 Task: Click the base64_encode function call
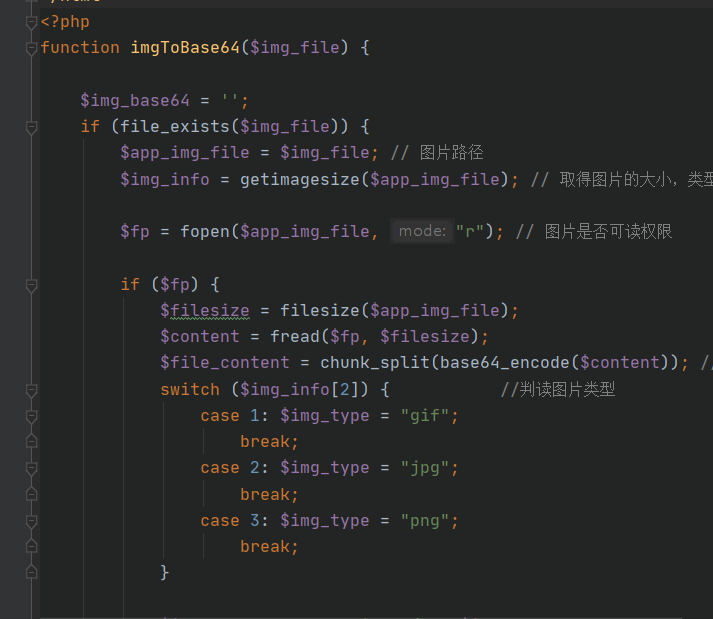[x=505, y=363]
